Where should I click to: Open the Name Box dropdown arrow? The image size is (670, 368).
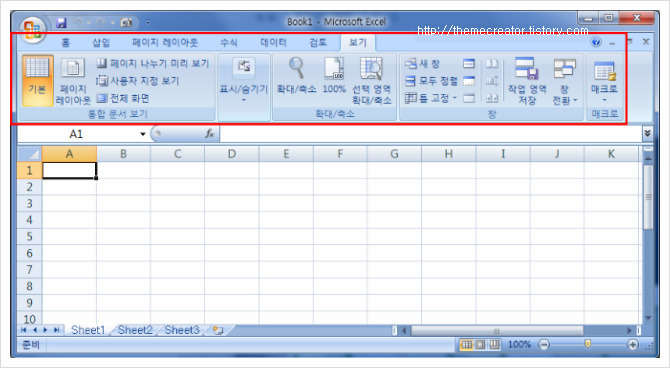(x=143, y=134)
